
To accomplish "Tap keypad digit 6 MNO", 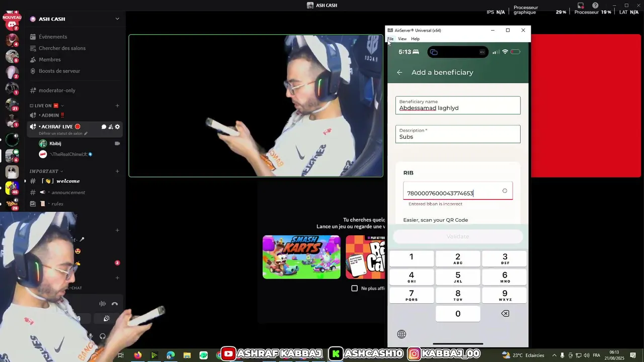I will tap(505, 277).
